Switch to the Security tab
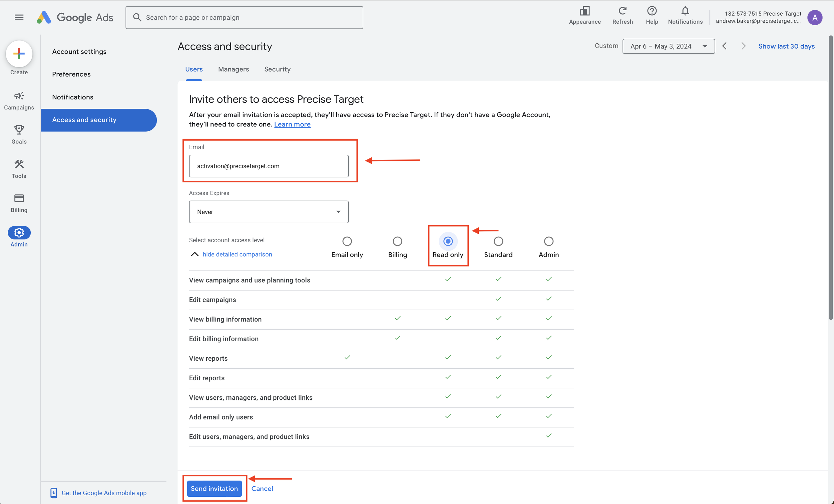 [277, 69]
